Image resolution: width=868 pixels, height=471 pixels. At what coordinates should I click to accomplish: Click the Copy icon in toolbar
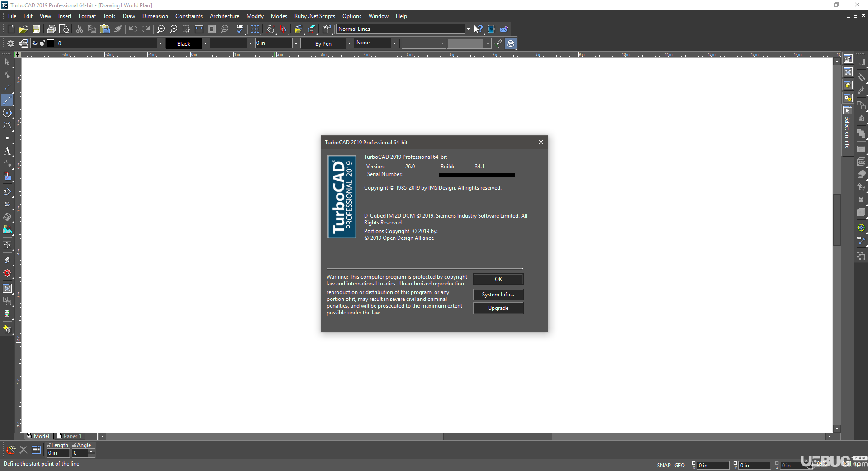click(92, 29)
